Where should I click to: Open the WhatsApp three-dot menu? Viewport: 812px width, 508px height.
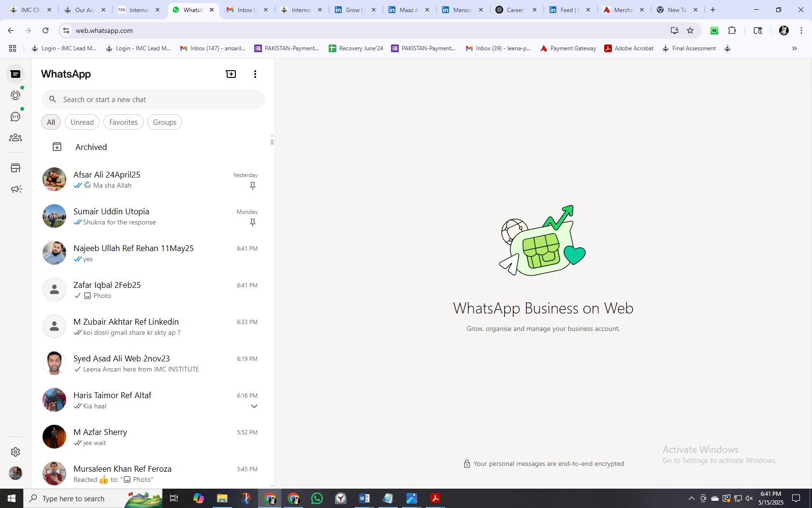click(x=255, y=74)
